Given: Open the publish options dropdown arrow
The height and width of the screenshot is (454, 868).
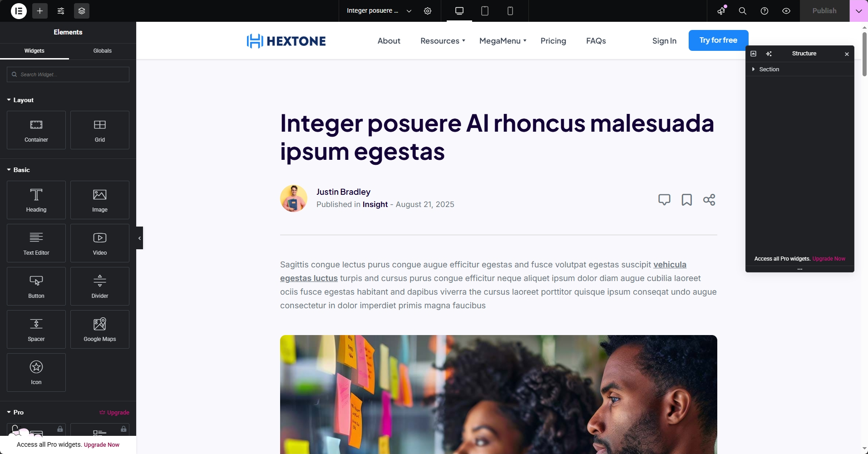Looking at the screenshot, I should tap(859, 11).
